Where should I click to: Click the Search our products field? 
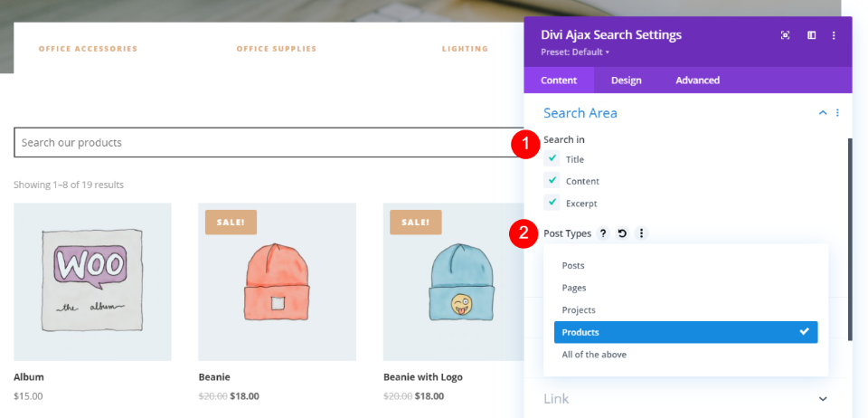point(262,143)
